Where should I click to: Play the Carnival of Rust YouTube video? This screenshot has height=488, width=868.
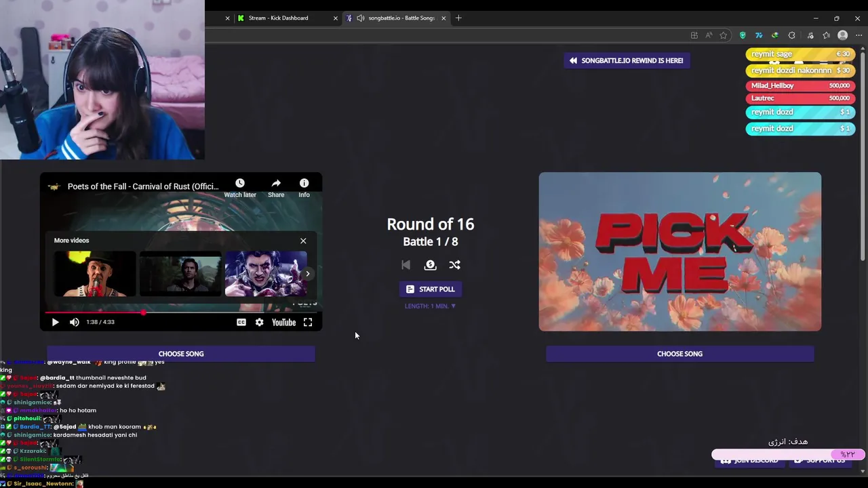click(x=56, y=322)
